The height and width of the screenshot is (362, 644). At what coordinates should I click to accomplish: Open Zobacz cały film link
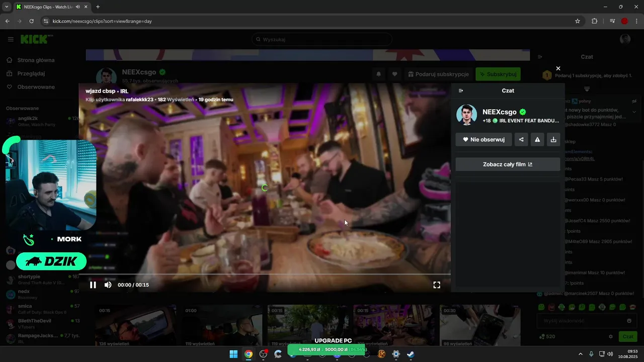[x=508, y=164]
